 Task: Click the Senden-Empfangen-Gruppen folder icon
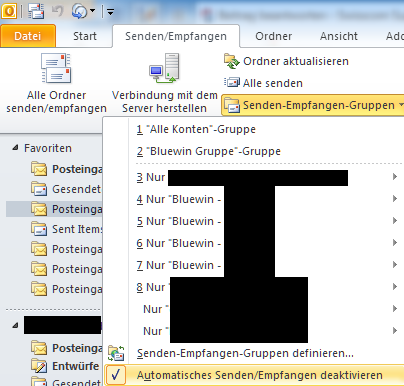(232, 105)
